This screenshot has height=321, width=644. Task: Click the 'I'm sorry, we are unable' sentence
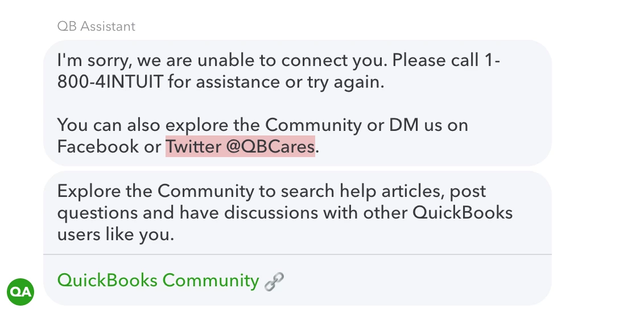pos(222,60)
